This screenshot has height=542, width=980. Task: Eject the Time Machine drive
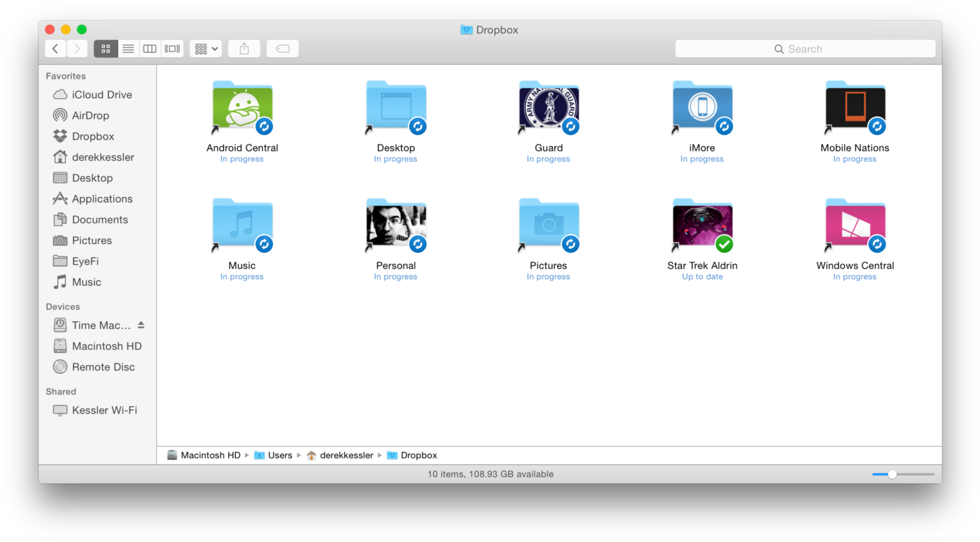coord(141,325)
